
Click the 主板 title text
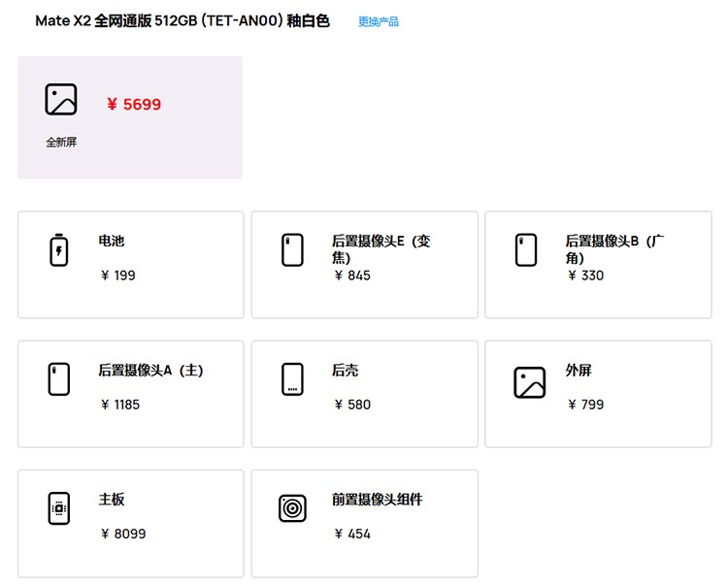(x=112, y=500)
